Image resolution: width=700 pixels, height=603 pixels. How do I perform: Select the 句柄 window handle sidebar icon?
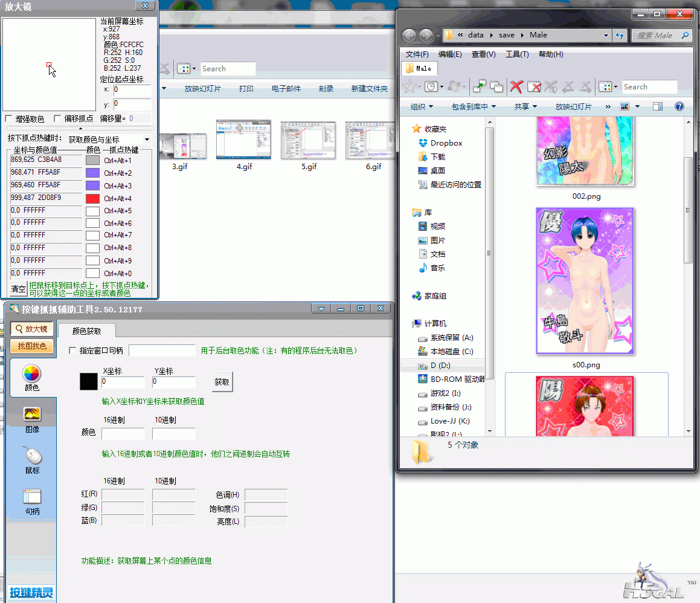[x=31, y=502]
